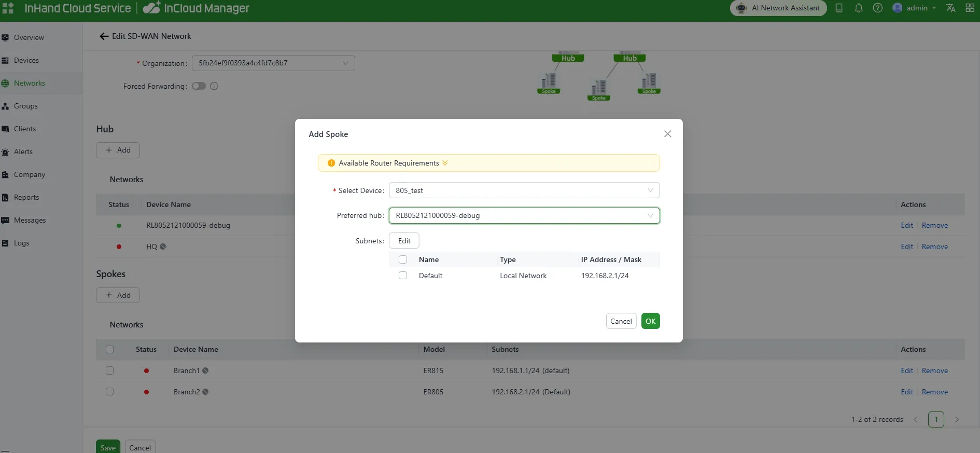Open the help question mark icon
Image resolution: width=980 pixels, height=453 pixels.
click(878, 8)
